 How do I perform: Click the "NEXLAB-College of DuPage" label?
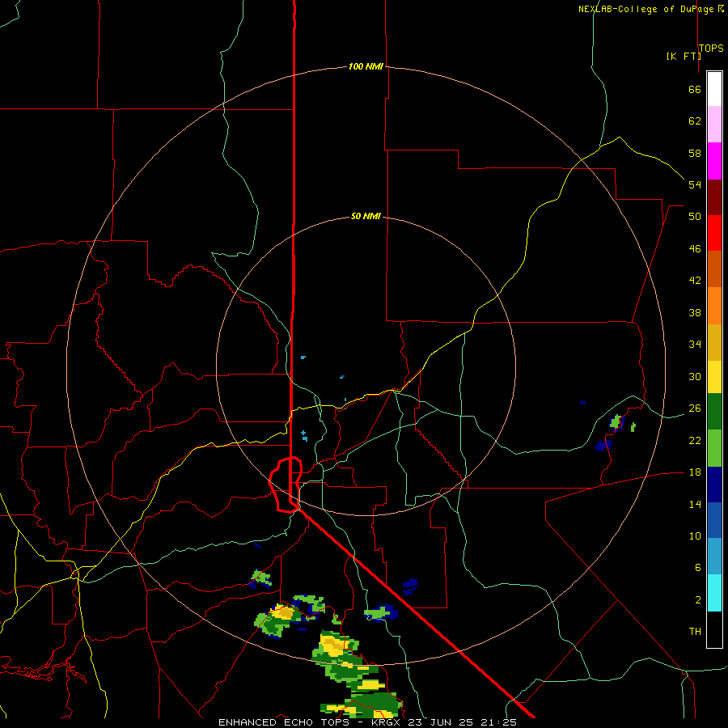pyautogui.click(x=647, y=9)
